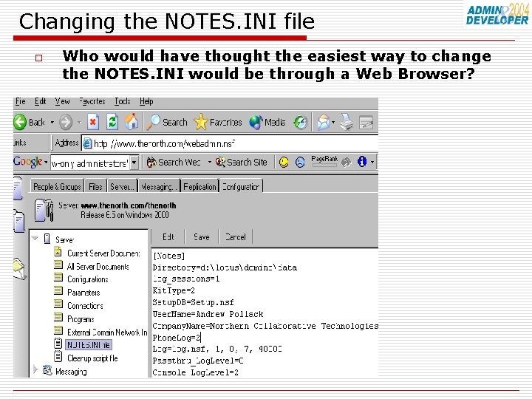Open the Tools menu
Screen dimensions: 532x399
(122, 101)
